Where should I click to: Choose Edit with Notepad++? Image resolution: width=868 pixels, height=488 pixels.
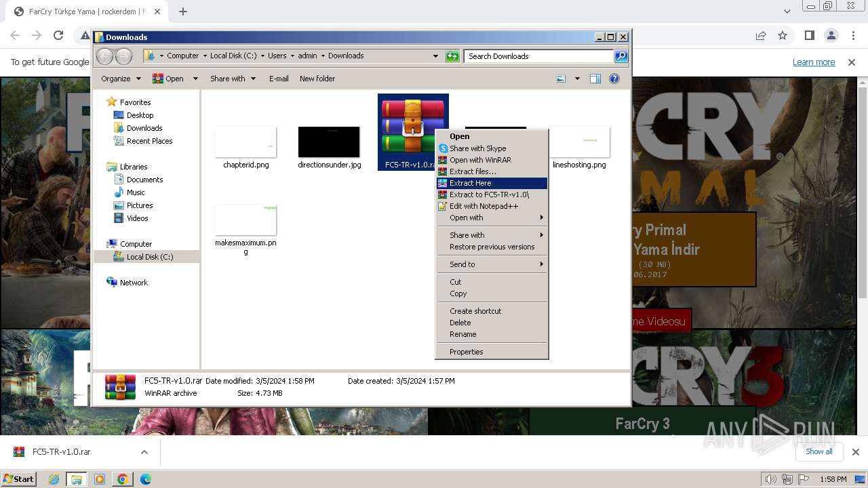point(492,206)
